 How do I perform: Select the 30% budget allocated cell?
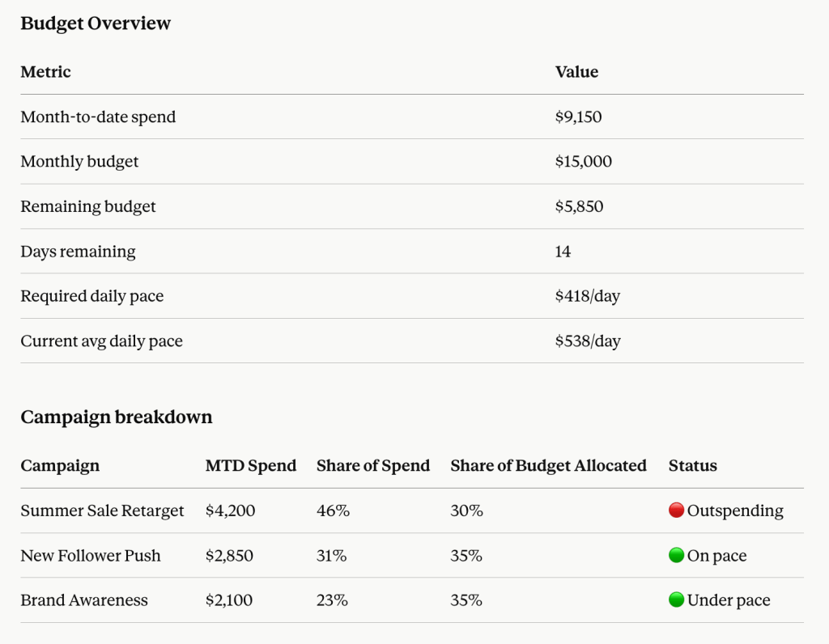pos(467,511)
